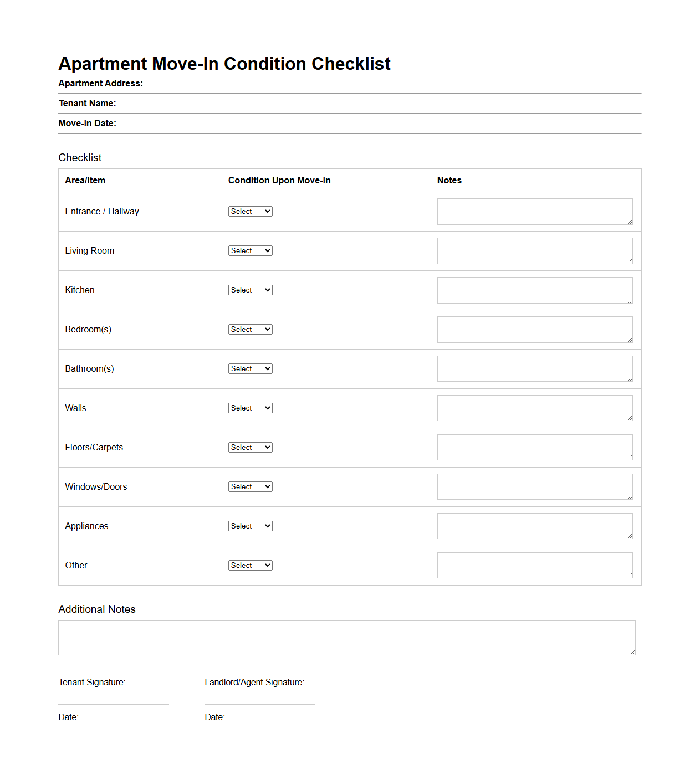The width and height of the screenshot is (700, 769).
Task: Click the Move-In Date input line
Action: click(388, 128)
